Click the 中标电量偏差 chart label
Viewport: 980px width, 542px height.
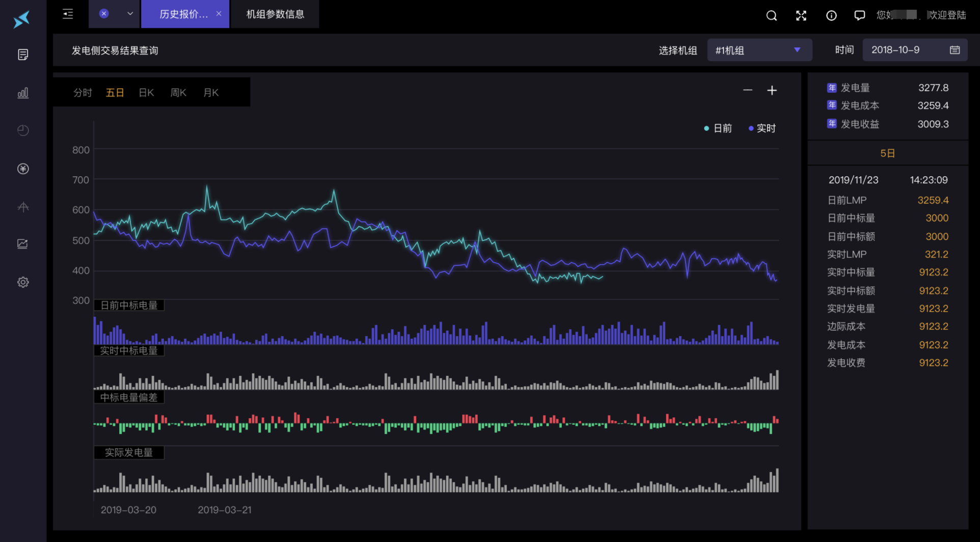coord(129,397)
